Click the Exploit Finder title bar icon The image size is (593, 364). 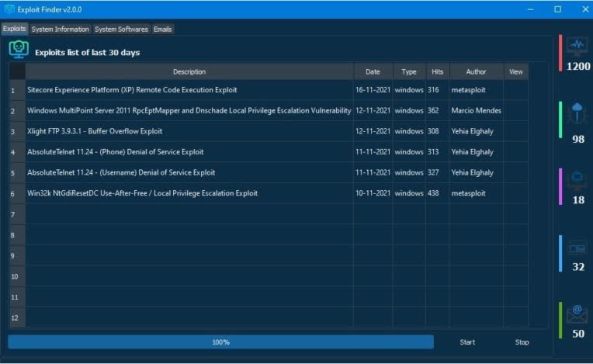point(9,9)
